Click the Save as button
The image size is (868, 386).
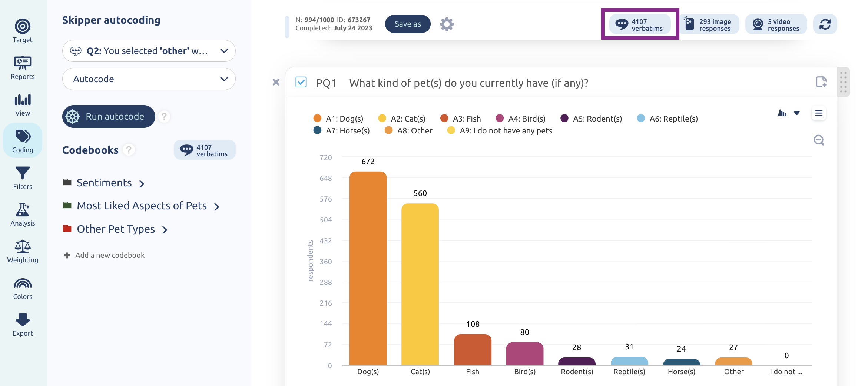(408, 24)
